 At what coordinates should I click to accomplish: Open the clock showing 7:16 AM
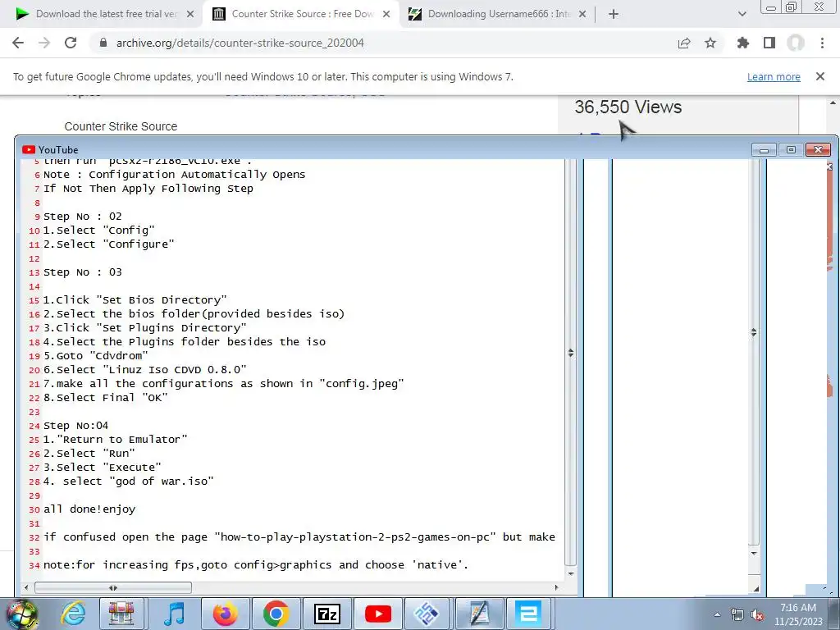797,614
